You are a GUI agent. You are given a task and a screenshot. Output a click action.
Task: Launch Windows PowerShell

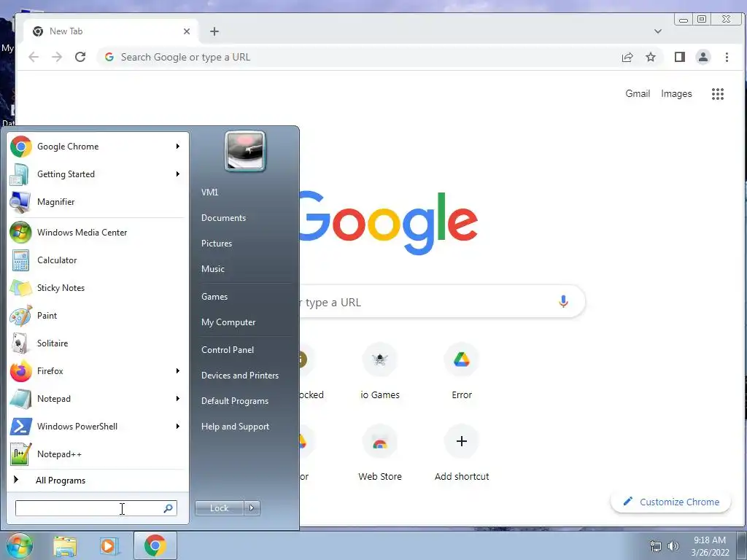click(x=96, y=426)
